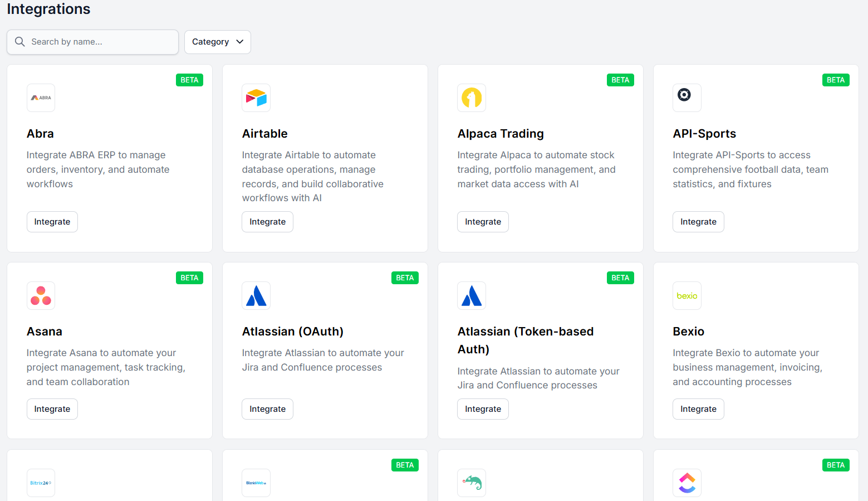Screen dimensions: 868x501
Task: Click the Atlassian (Token-based Auth) title
Action: pyautogui.click(x=526, y=341)
